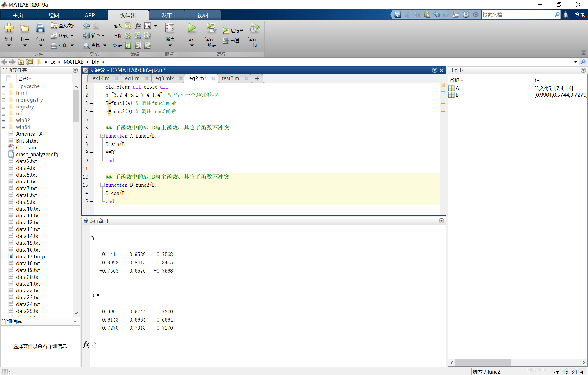
Task: Click the comment percent (%) icon
Action: coord(128,36)
